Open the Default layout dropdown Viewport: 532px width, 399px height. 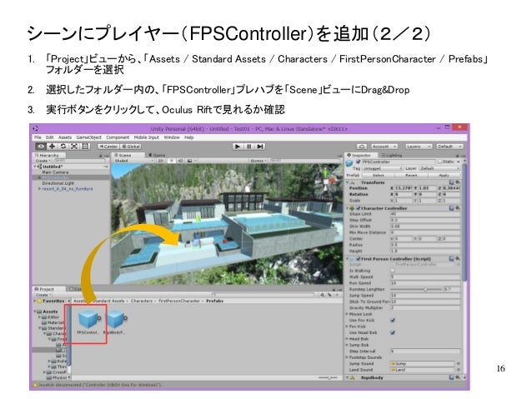(449, 147)
